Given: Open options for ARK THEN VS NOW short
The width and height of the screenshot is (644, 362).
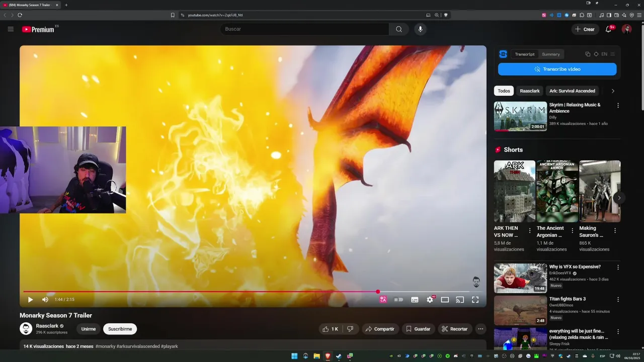Looking at the screenshot, I should click(x=530, y=231).
